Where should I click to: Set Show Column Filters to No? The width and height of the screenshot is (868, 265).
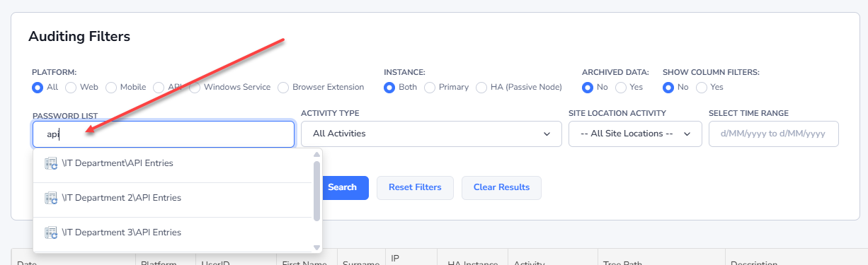668,88
